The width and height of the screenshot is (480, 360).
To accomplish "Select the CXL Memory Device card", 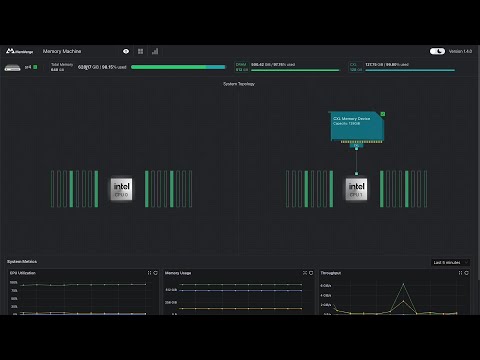I will (x=356, y=127).
